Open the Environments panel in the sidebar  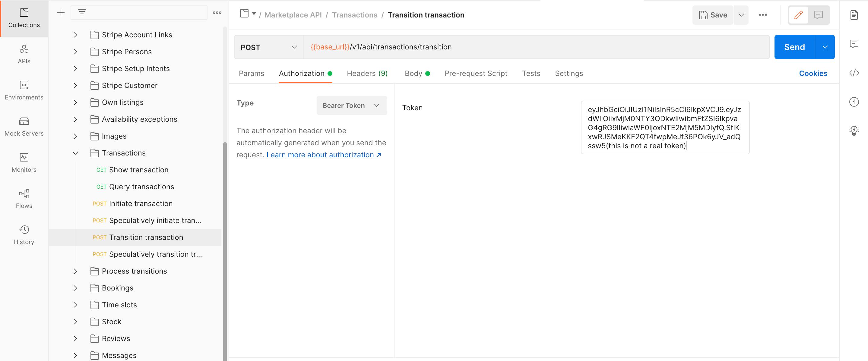[x=24, y=90]
